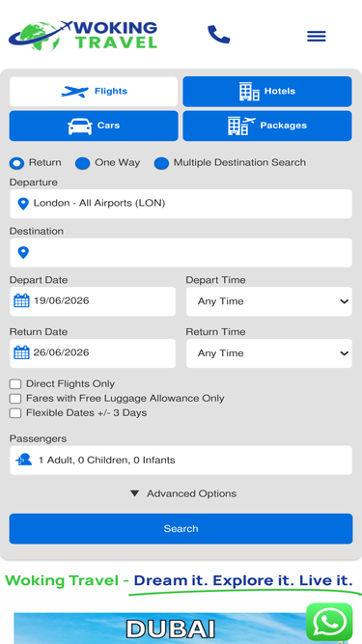Click the Departure input field
This screenshot has height=644, width=362.
181,204
